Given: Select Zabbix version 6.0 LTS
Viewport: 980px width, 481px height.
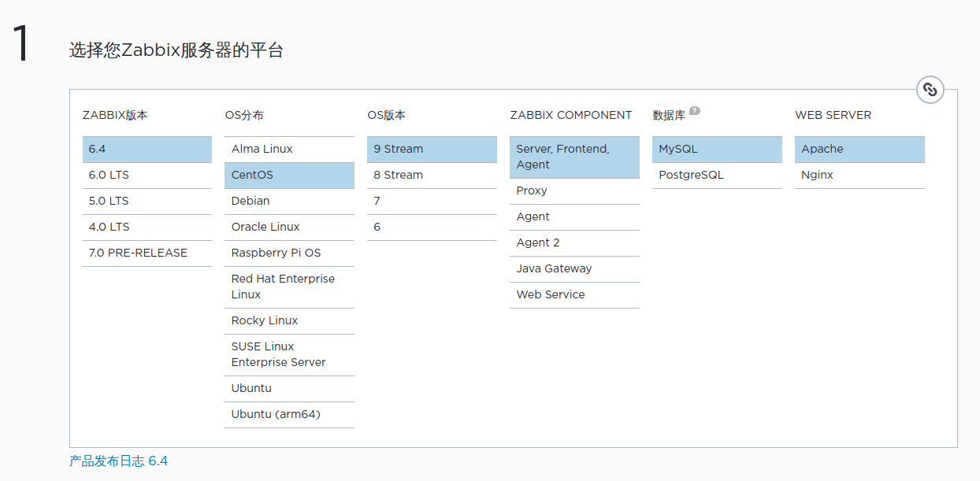Looking at the screenshot, I should (147, 175).
